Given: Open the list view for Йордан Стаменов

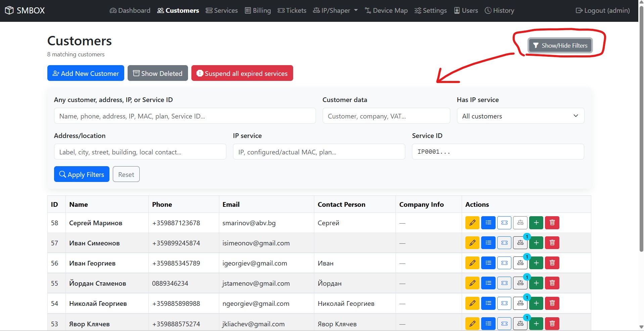Looking at the screenshot, I should coord(488,283).
